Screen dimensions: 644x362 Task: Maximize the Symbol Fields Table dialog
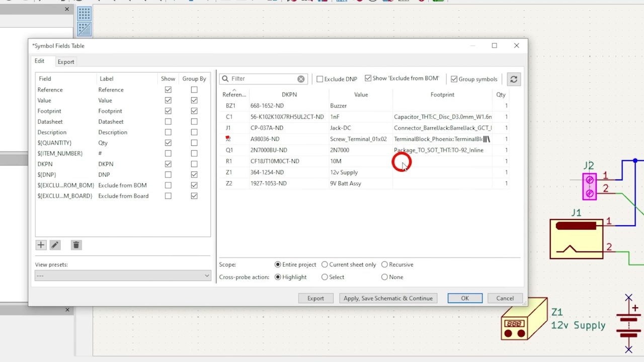tap(494, 46)
